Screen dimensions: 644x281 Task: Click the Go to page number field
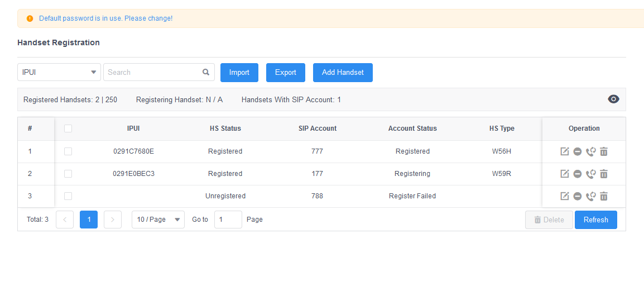coord(228,220)
